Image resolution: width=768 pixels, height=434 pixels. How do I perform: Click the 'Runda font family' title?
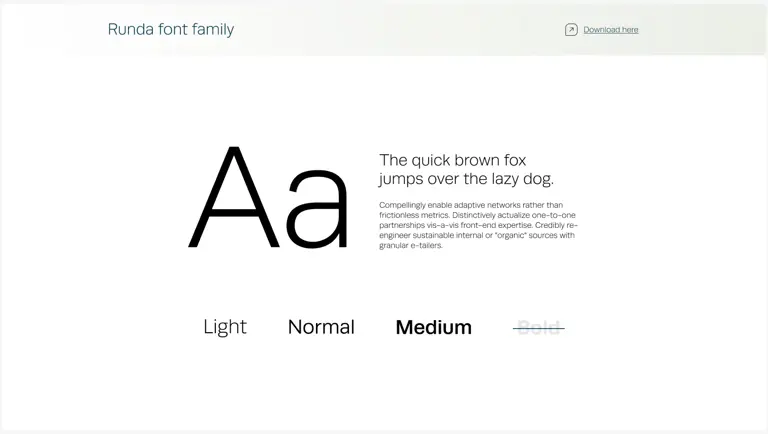point(171,29)
